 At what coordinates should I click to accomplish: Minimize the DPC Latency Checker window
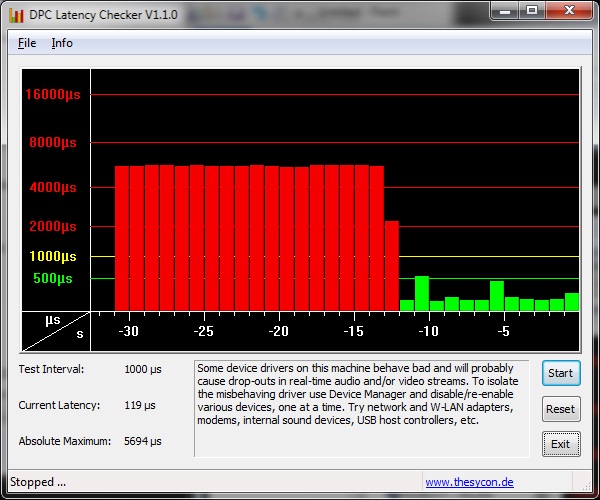[505, 12]
